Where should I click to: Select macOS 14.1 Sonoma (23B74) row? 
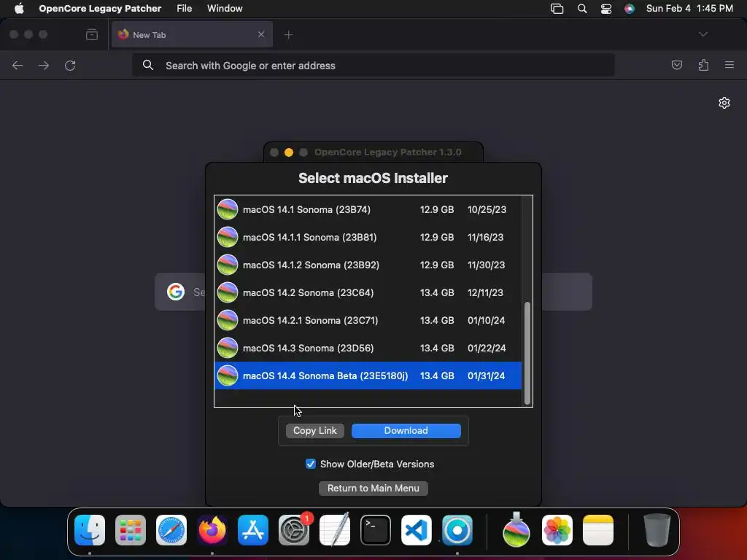(368, 209)
